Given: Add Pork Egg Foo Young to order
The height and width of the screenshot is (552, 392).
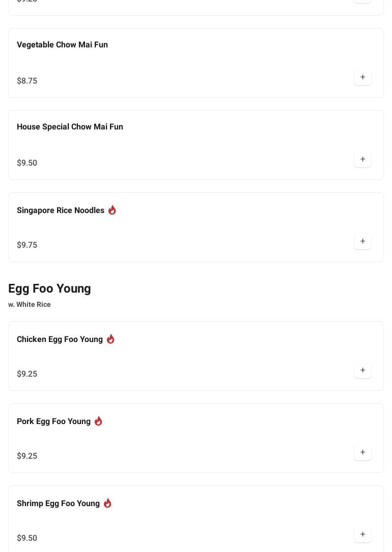Looking at the screenshot, I should click(362, 453).
